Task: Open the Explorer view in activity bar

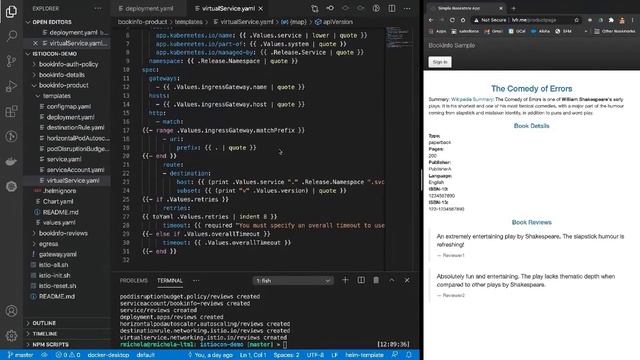Action: [11, 11]
